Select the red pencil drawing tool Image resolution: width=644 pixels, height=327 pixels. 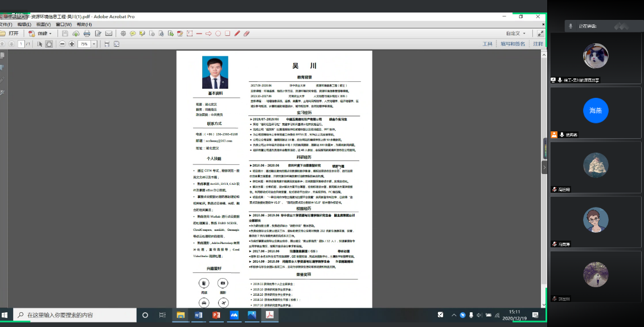[237, 34]
